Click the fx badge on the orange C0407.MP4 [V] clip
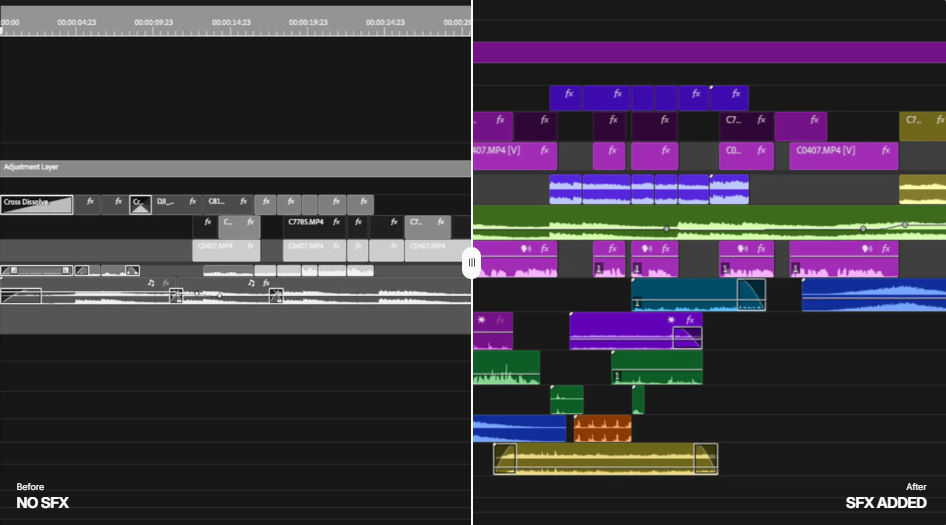The image size is (946, 525). [x=882, y=151]
